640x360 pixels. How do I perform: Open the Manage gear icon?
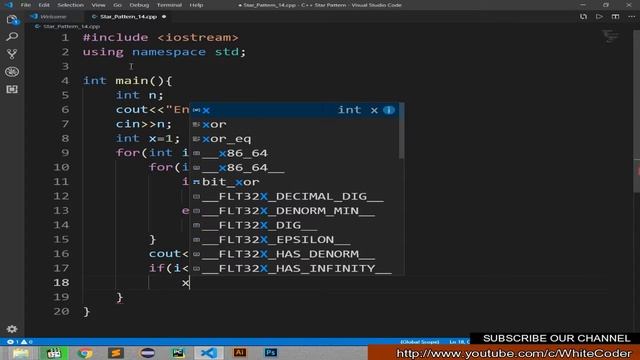(x=12, y=329)
